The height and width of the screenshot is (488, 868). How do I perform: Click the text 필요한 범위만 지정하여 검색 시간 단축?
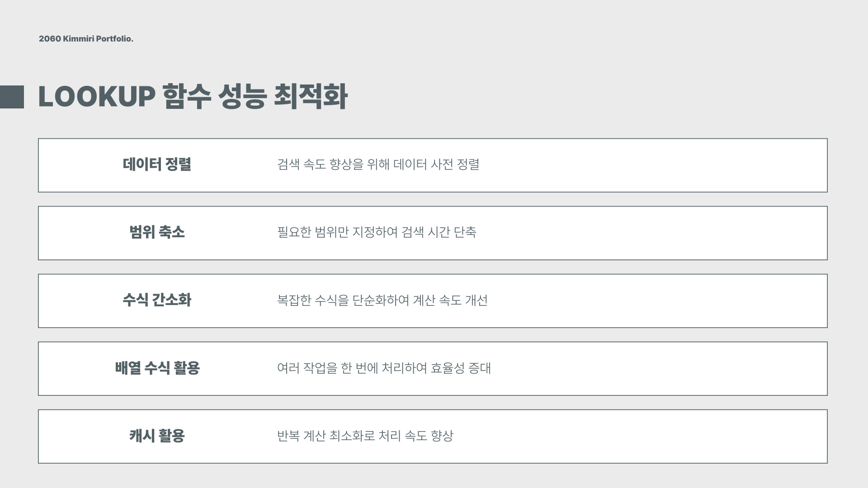pyautogui.click(x=377, y=232)
